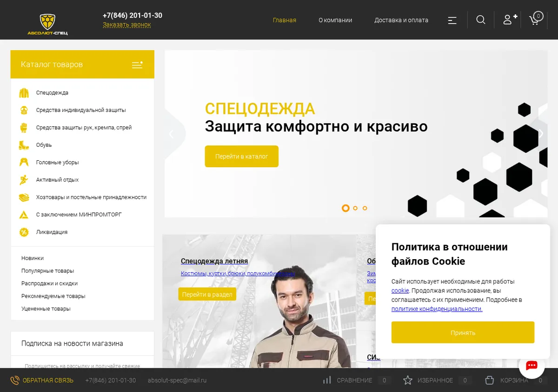Open the Спецодежда catalog category
The width and height of the screenshot is (558, 392).
point(52,93)
